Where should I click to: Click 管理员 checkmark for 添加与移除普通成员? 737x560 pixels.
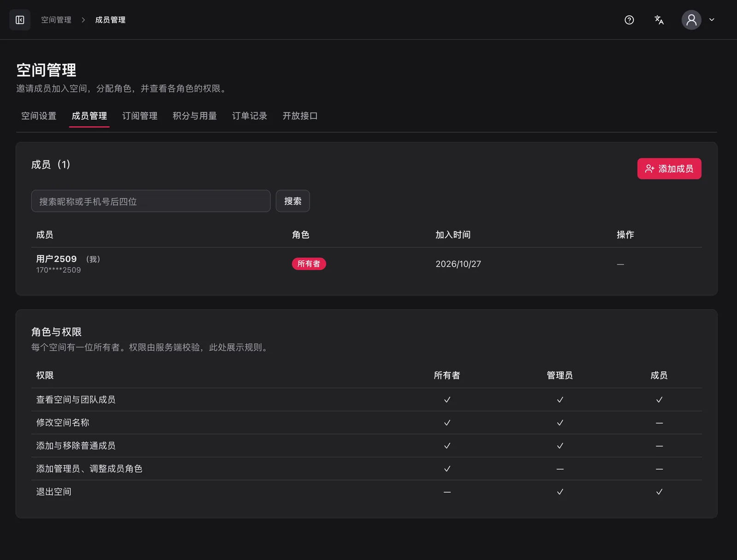point(560,446)
